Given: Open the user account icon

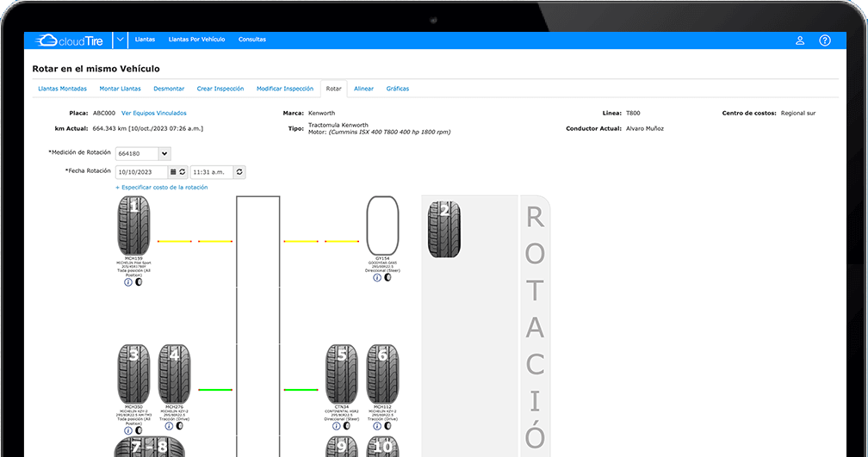Looking at the screenshot, I should [800, 40].
